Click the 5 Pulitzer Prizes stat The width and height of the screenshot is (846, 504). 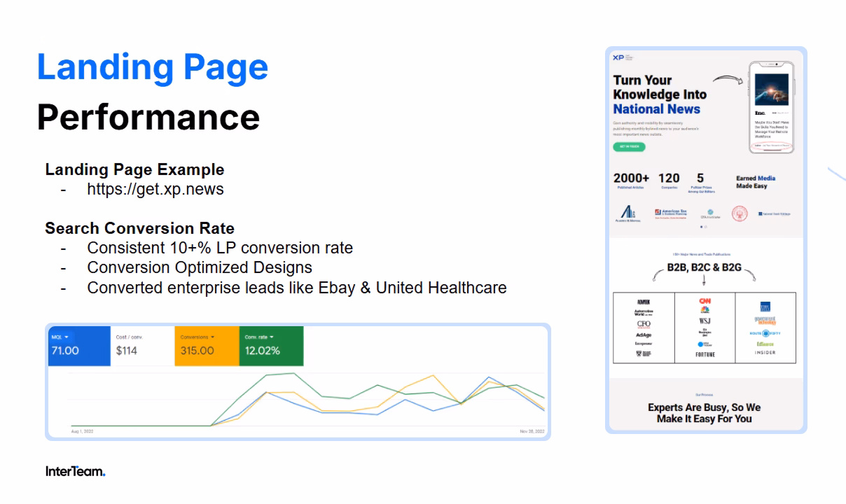pos(700,182)
